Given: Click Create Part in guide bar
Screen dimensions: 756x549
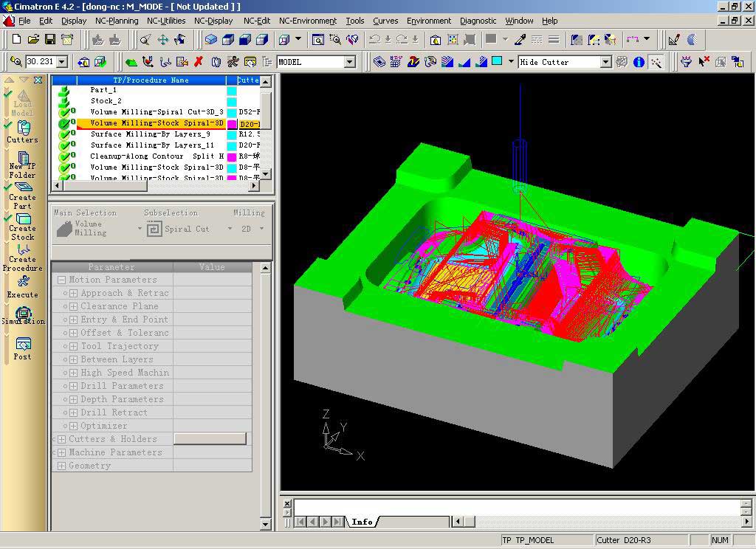Looking at the screenshot, I should tap(22, 196).
